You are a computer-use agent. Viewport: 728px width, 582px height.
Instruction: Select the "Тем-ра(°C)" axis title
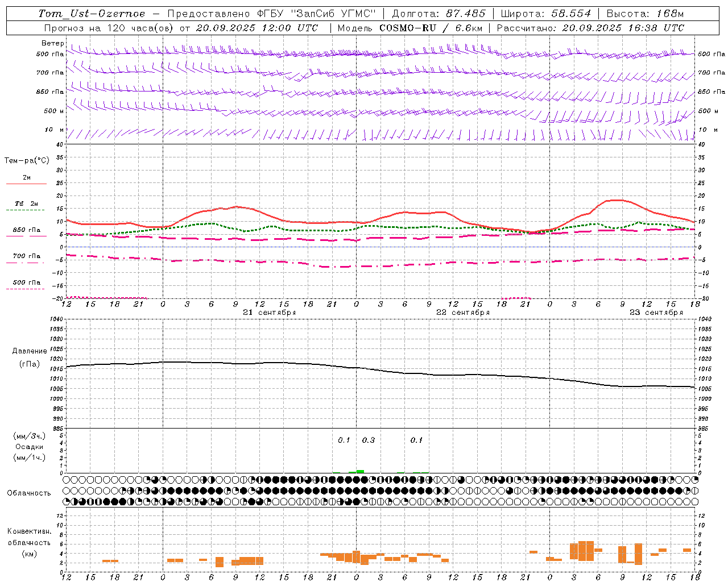click(27, 161)
